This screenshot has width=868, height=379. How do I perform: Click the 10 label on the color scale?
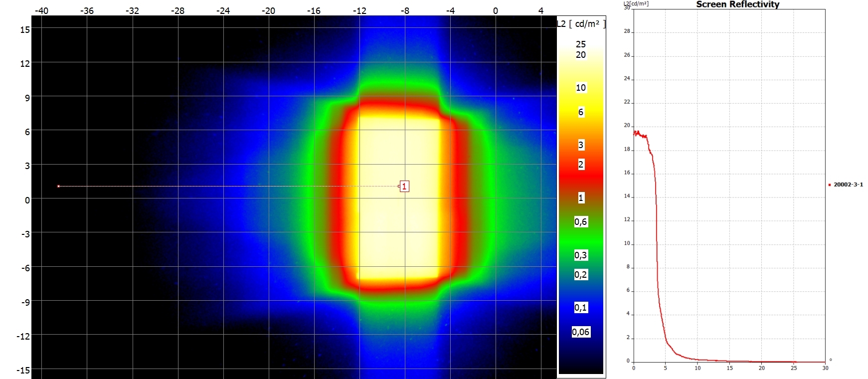[581, 88]
